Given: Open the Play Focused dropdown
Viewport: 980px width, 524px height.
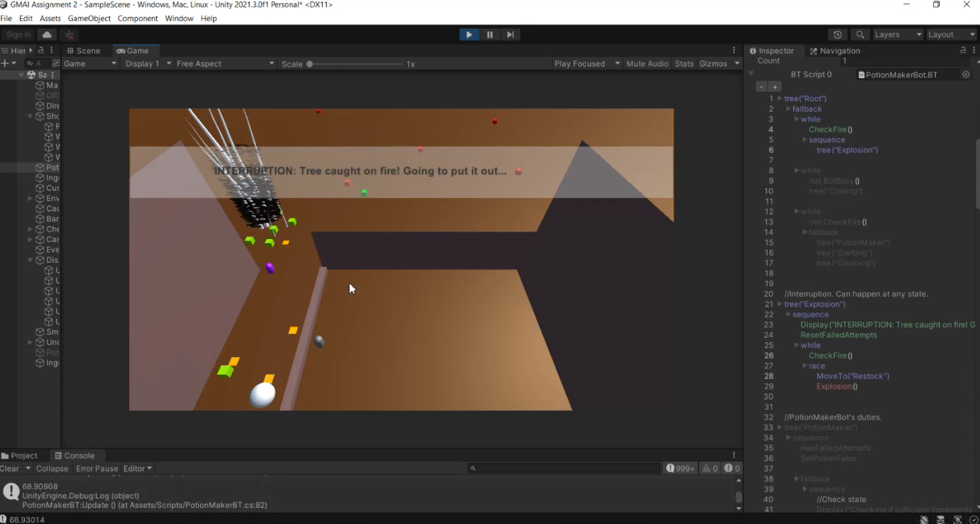Looking at the screenshot, I should coord(585,63).
